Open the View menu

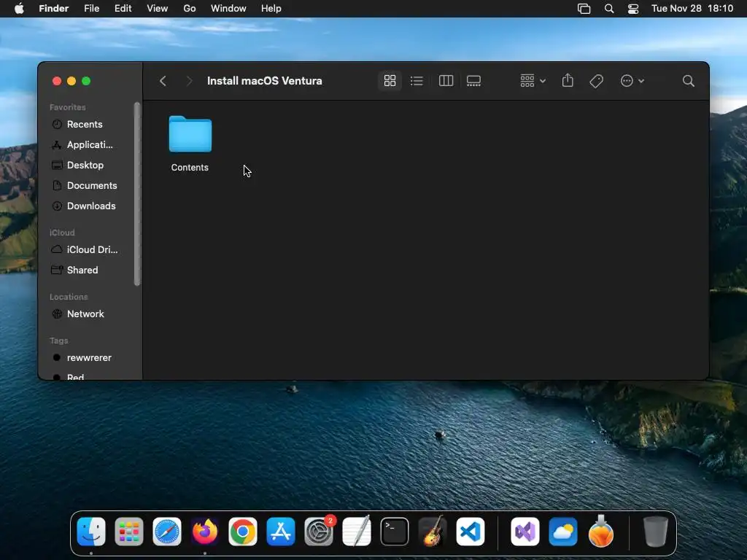pos(158,9)
